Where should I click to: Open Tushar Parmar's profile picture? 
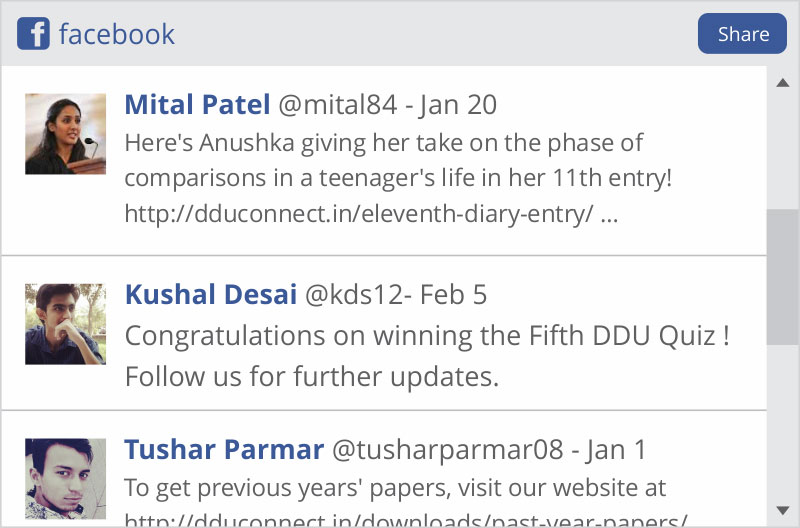65,477
